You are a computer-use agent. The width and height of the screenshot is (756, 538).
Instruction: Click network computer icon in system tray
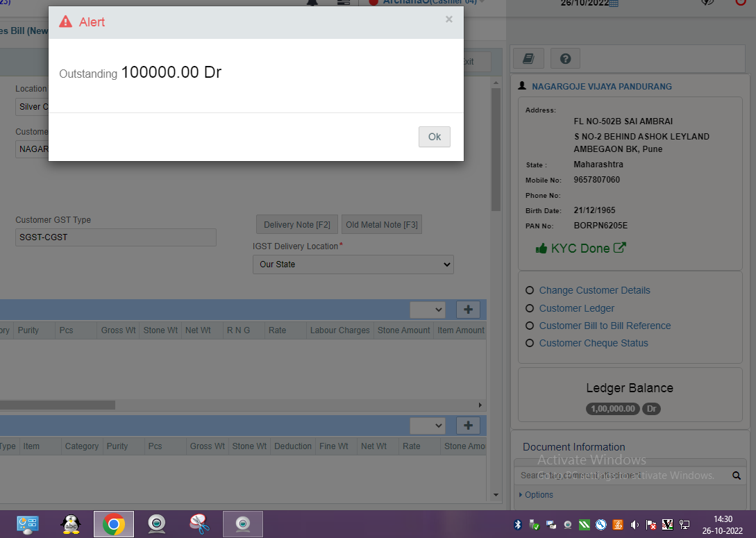pos(684,525)
